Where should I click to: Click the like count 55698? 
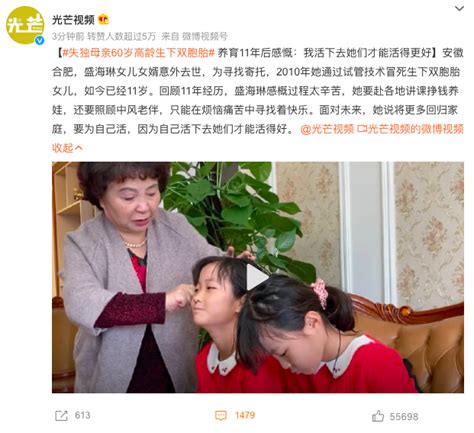[404, 416]
